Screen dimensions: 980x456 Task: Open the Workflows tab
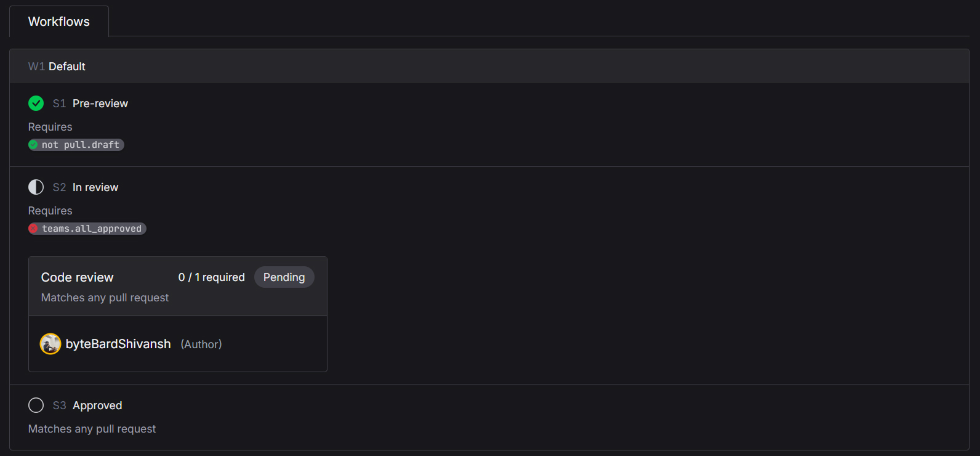point(59,22)
